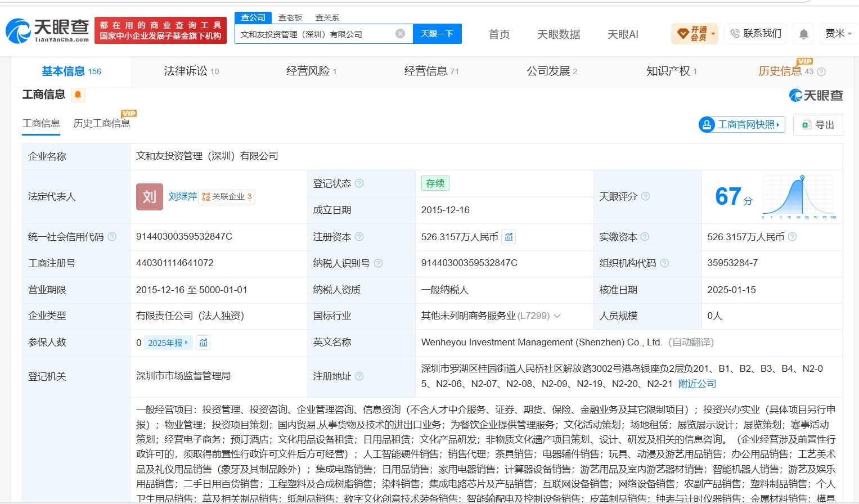
Task: Open the chart icon beside 2025年报
Action: click(x=204, y=343)
